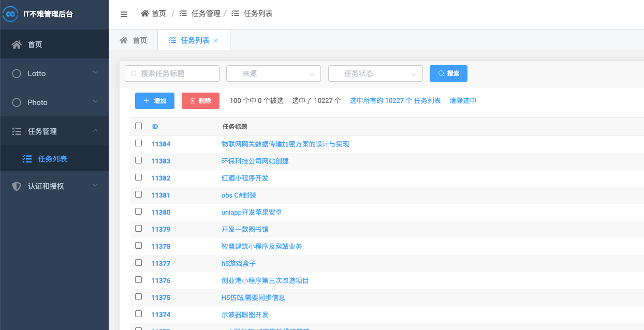Check the box for row 11375

pyautogui.click(x=138, y=297)
